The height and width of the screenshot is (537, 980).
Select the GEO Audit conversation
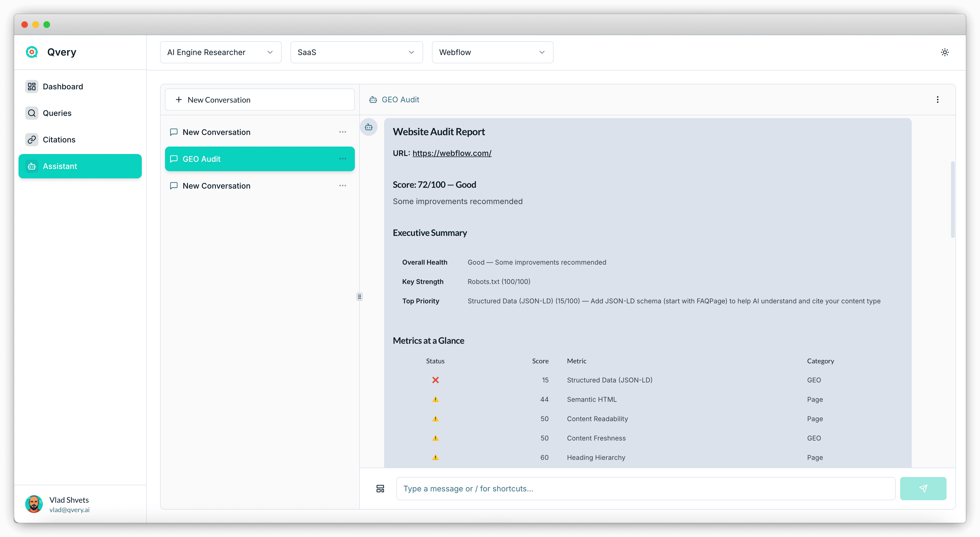coord(260,159)
